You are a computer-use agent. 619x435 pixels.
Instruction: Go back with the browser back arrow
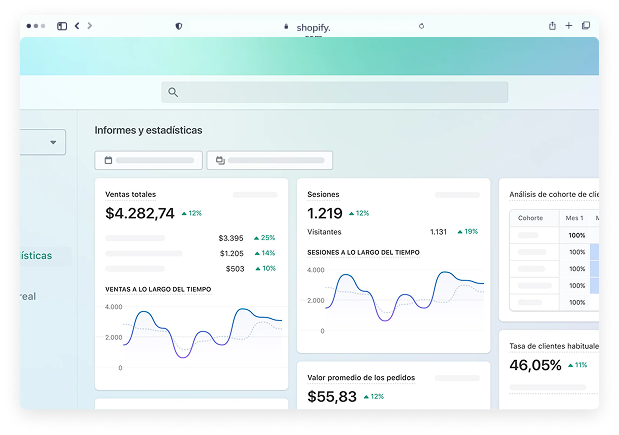[77, 26]
